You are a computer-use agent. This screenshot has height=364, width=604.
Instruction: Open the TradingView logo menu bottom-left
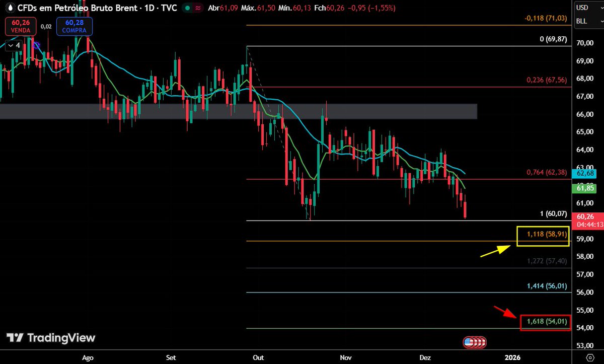pyautogui.click(x=50, y=338)
